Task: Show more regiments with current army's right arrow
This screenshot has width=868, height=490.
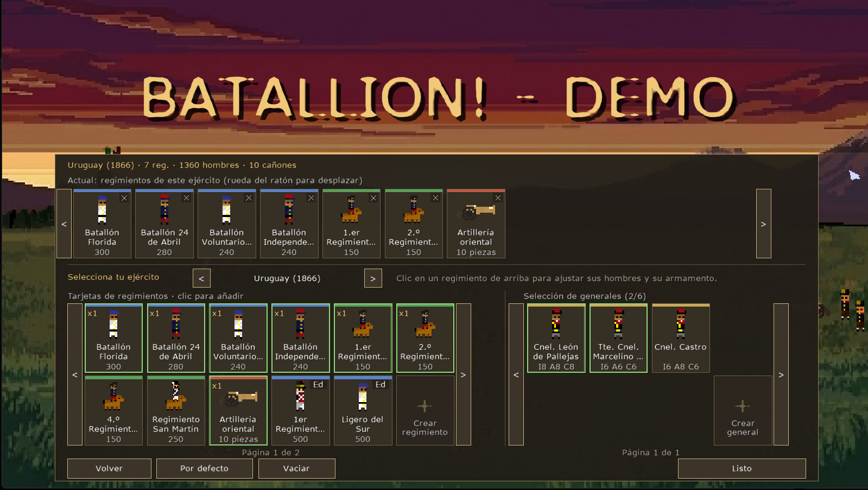Action: (x=764, y=224)
